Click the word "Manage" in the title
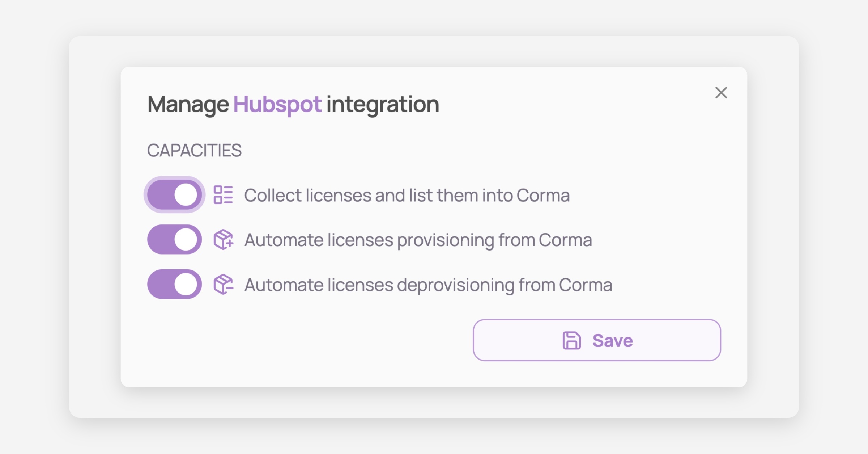The height and width of the screenshot is (454, 868). (188, 104)
